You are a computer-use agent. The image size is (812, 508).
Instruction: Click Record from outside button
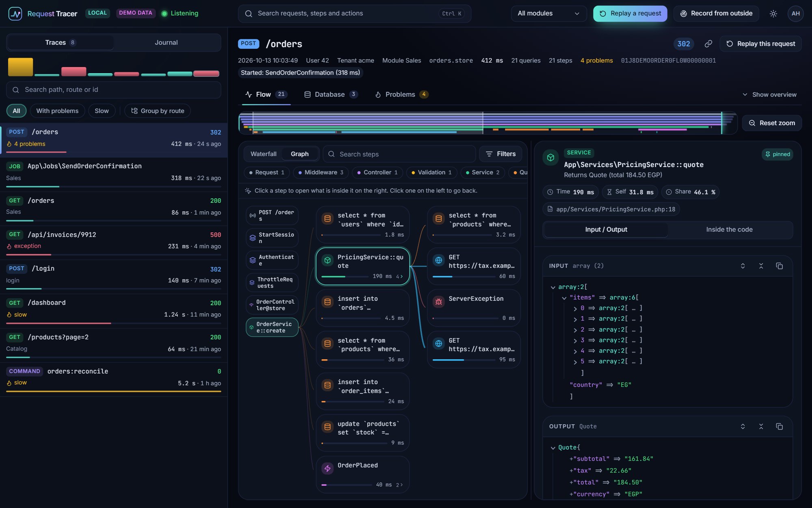tap(716, 13)
